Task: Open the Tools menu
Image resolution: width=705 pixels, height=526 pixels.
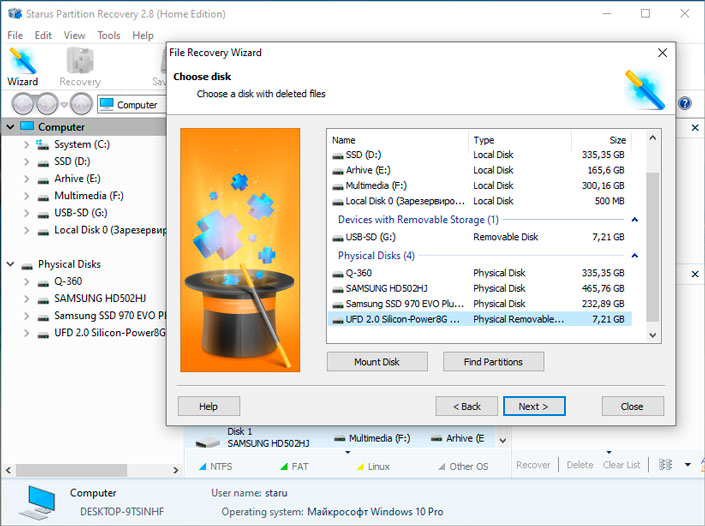Action: (x=109, y=35)
